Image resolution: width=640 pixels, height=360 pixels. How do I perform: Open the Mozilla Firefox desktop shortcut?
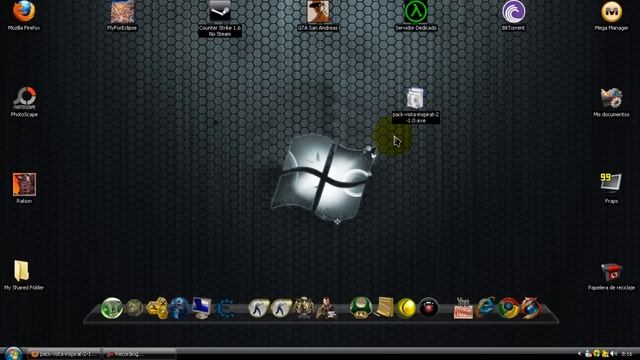click(24, 11)
